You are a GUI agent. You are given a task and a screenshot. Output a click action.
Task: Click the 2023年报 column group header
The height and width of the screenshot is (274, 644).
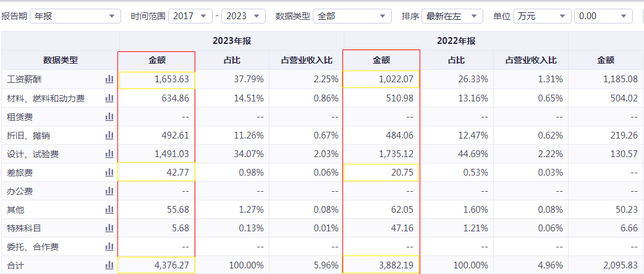tap(231, 41)
